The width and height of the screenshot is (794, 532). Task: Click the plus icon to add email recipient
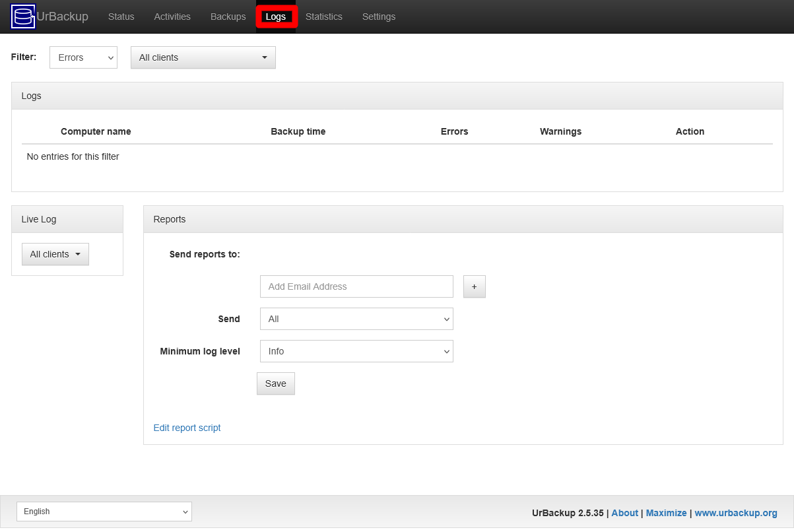pos(474,286)
